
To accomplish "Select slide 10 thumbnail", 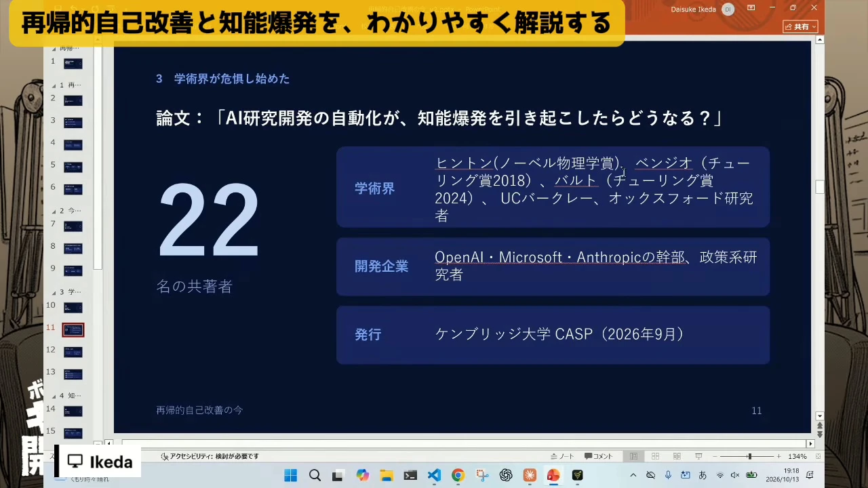I will [x=73, y=308].
